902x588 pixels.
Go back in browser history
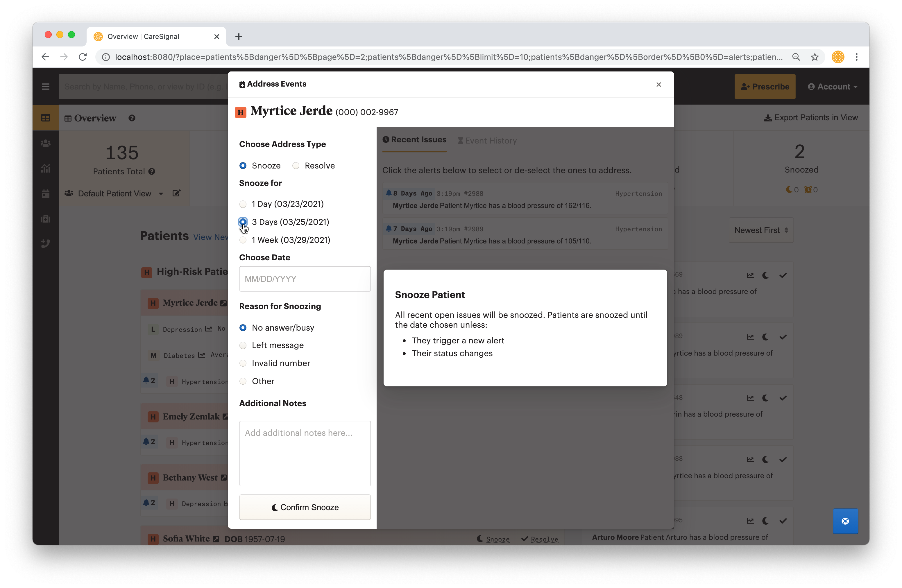click(46, 57)
